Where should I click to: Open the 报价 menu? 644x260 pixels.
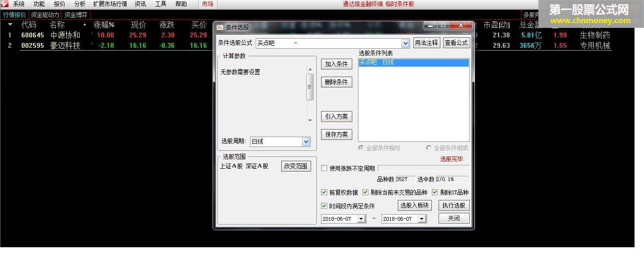pos(60,4)
